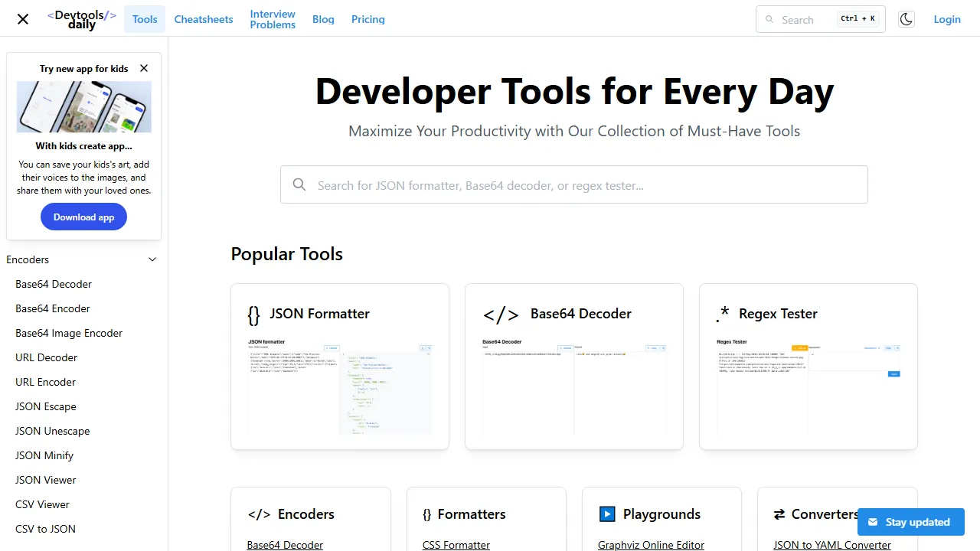Click the JSON Formatter curly braces icon

coord(253,314)
